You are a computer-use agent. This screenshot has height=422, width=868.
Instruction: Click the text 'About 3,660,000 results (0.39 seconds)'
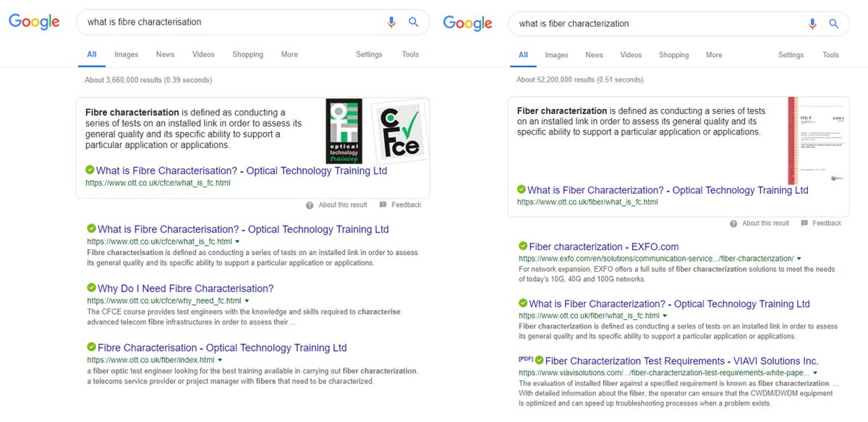coord(149,80)
